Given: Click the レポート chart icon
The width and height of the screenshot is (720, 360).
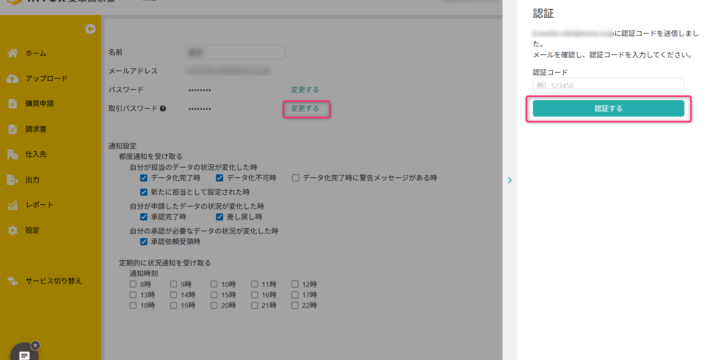Looking at the screenshot, I should click(13, 205).
